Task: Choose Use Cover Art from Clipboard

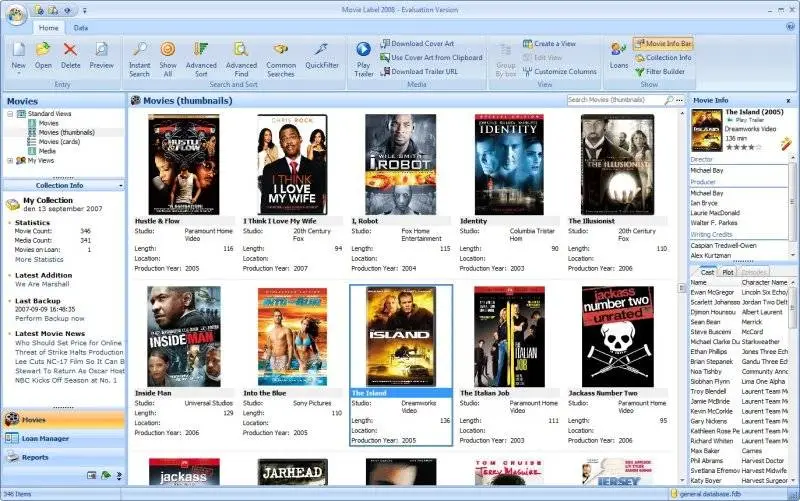Action: [431, 58]
